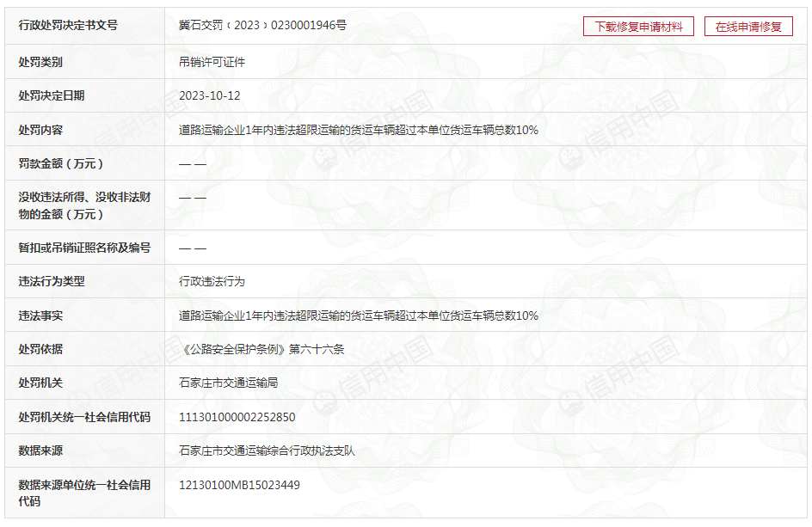Click the 在线申请修复 button

click(x=747, y=27)
